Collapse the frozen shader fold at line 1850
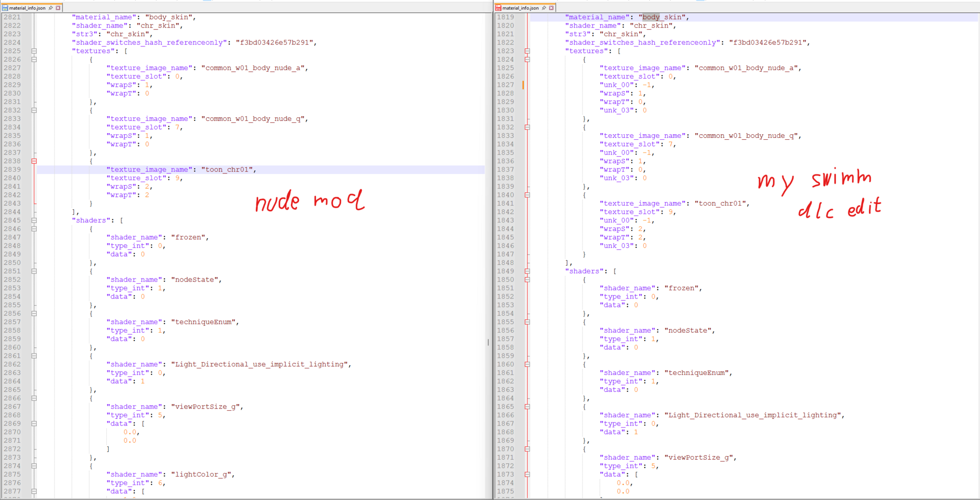This screenshot has height=500, width=980. (527, 280)
